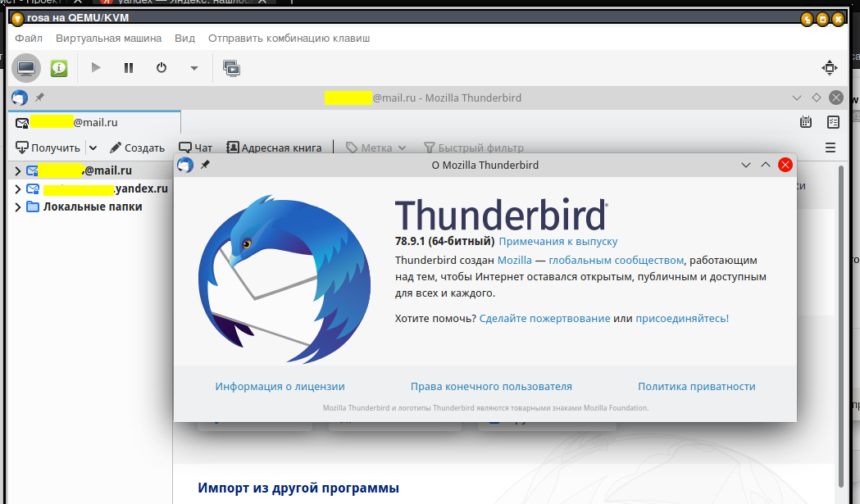Click the Метка tag button
Image resolution: width=860 pixels, height=504 pixels.
click(x=369, y=148)
